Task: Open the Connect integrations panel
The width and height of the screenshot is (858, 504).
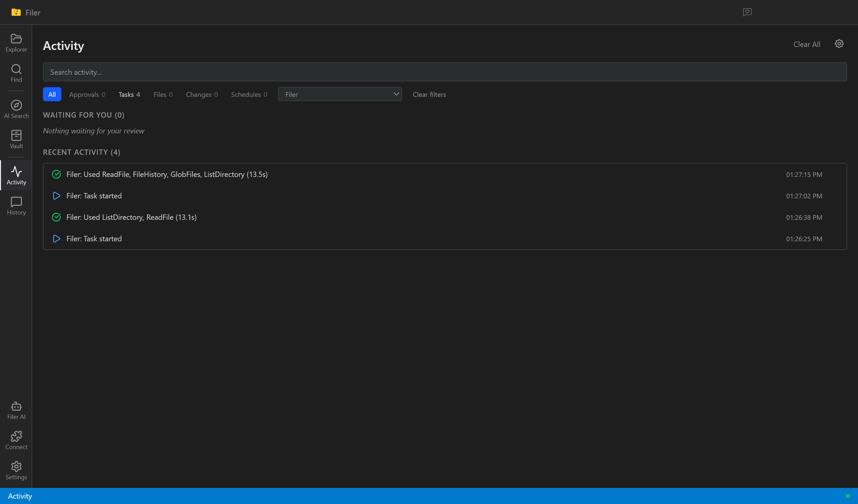Action: [16, 441]
